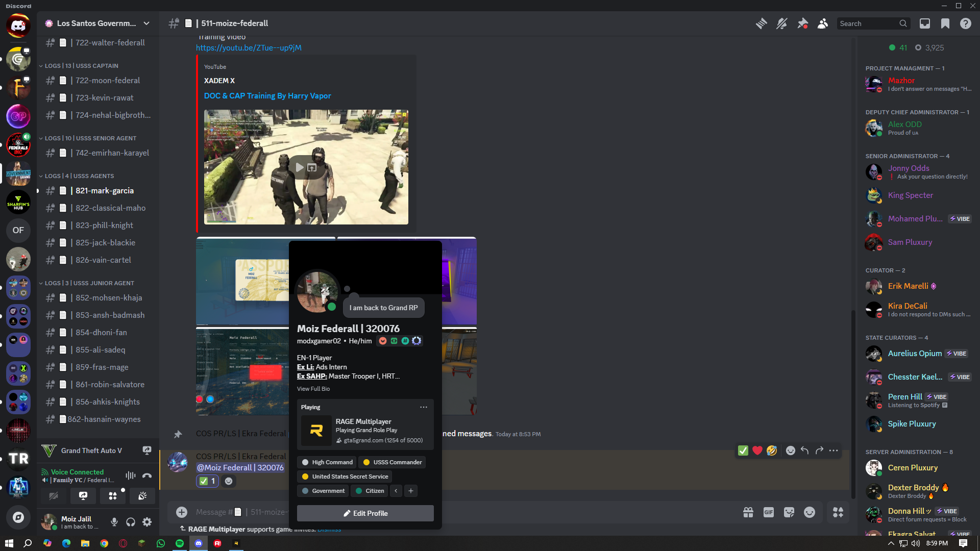
Task: Toggle microphone mute in user panel
Action: (114, 522)
